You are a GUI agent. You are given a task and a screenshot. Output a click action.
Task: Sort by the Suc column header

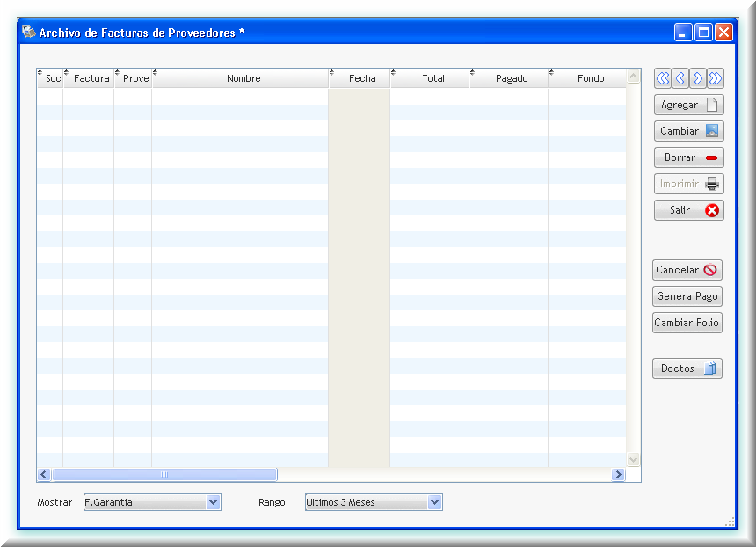click(x=50, y=78)
